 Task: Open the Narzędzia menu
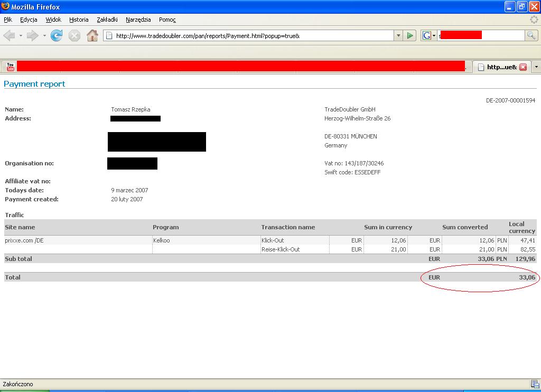pyautogui.click(x=138, y=20)
